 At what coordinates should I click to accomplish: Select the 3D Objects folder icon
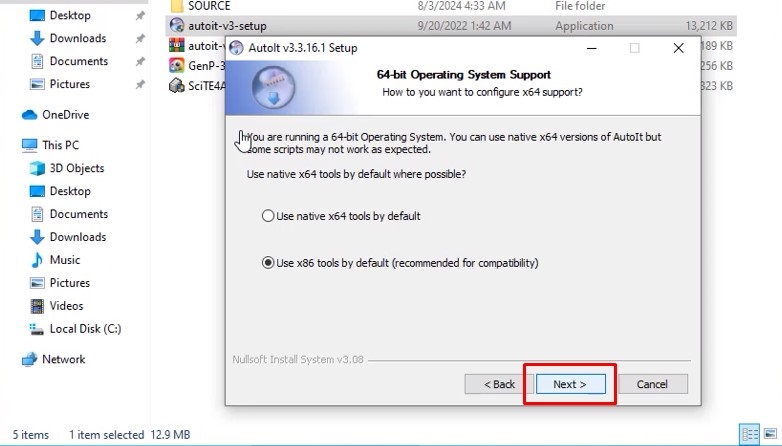(x=37, y=168)
